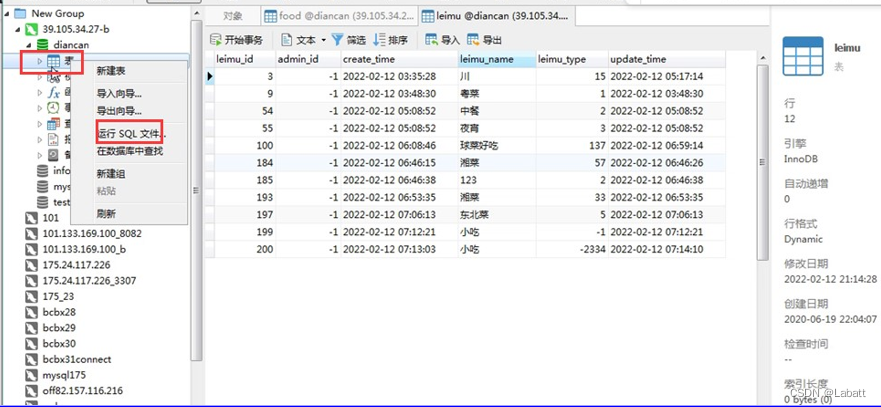Image resolution: width=881 pixels, height=407 pixels.
Task: Click the diancan database icon
Action: [x=42, y=44]
